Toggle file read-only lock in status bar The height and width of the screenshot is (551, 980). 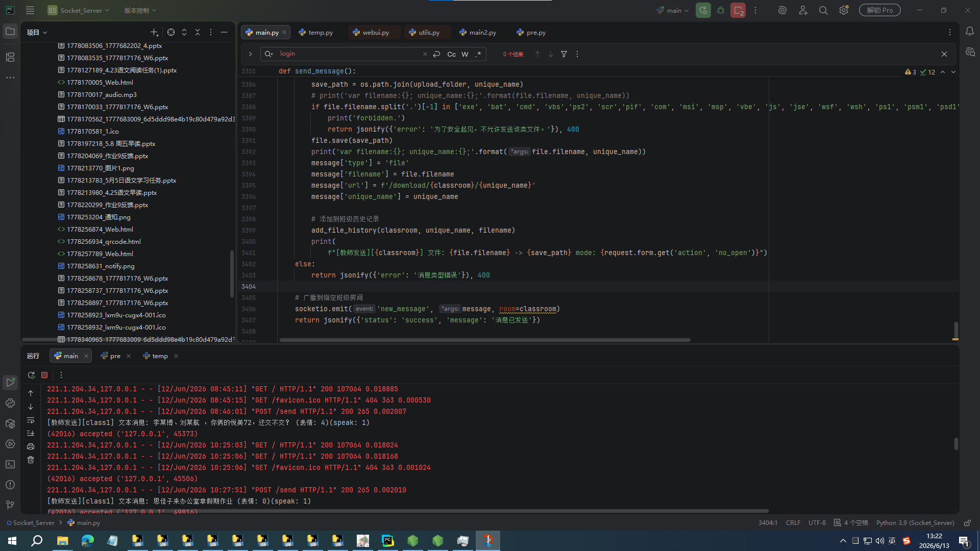tap(967, 523)
